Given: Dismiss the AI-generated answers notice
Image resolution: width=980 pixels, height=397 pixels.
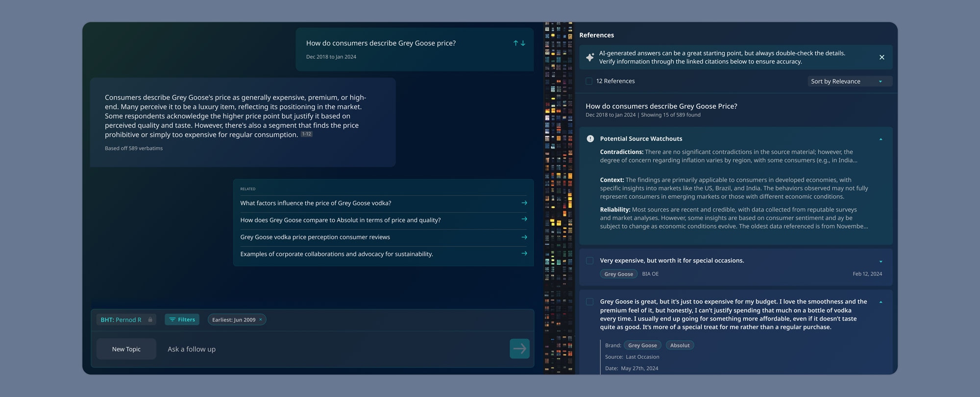Looking at the screenshot, I should click(x=882, y=57).
